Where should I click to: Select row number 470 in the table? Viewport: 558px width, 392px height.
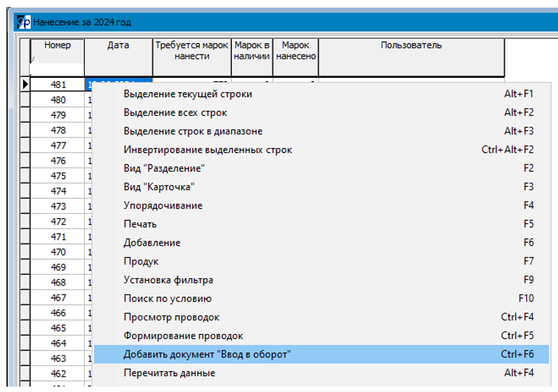point(58,252)
